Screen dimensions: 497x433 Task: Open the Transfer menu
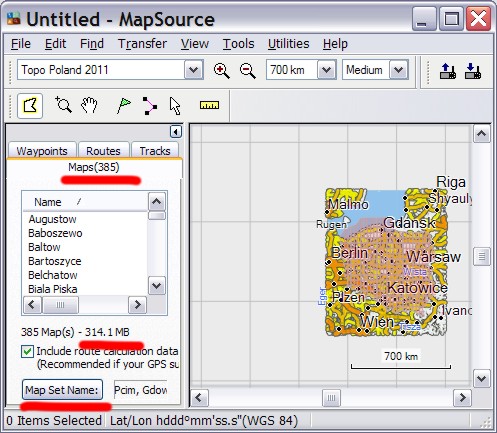point(142,44)
